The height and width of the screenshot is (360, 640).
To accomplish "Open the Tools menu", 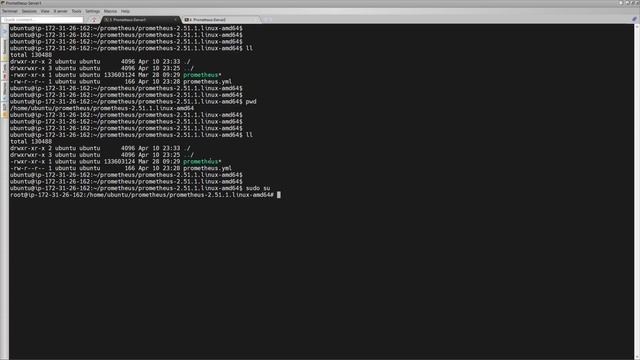I will point(76,11).
